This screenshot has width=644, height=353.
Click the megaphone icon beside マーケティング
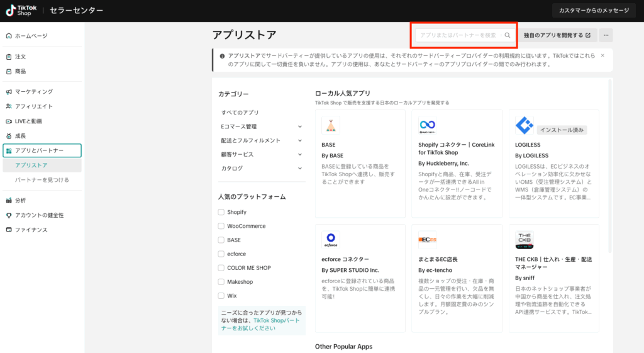click(9, 92)
